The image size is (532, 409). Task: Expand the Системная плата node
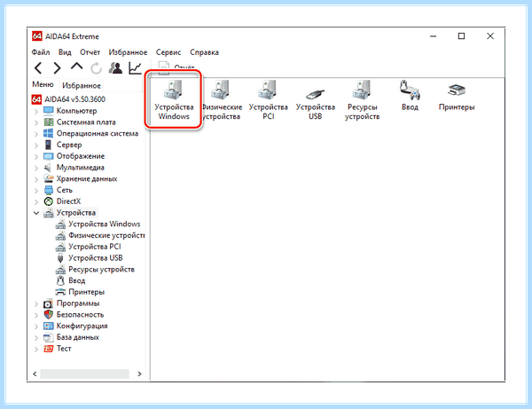[x=36, y=122]
